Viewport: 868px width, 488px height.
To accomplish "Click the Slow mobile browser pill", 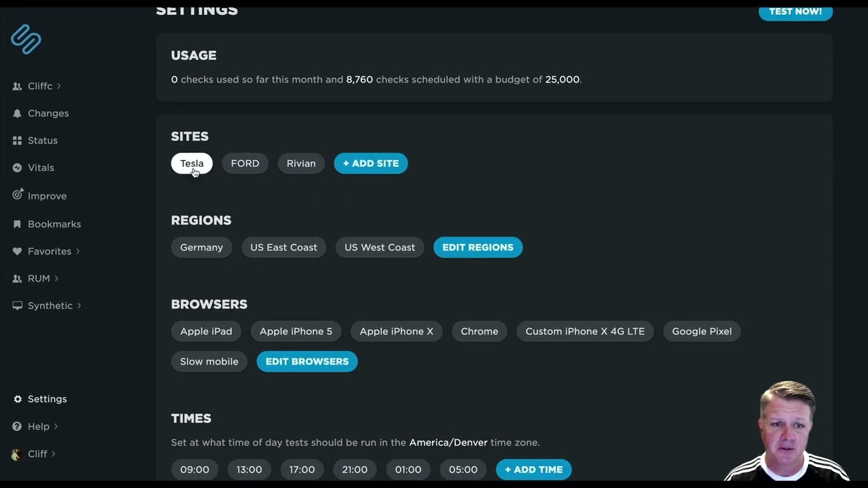I will pyautogui.click(x=209, y=361).
